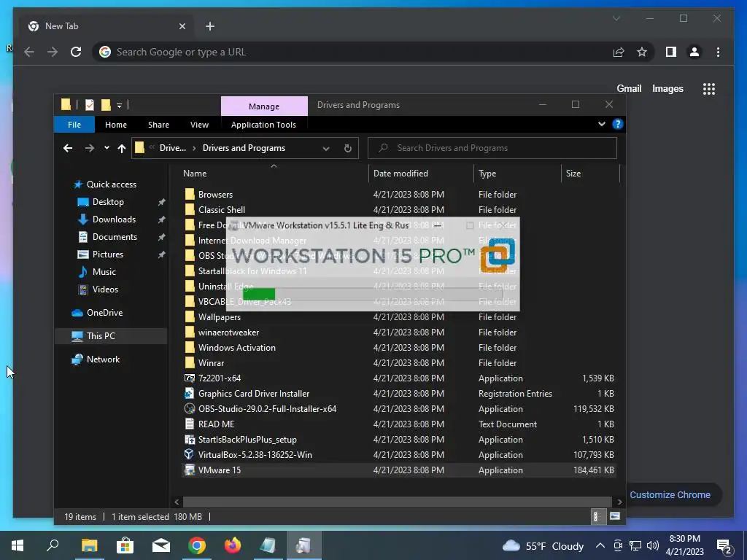
Task: Switch to the Share ribbon tab
Action: pyautogui.click(x=158, y=125)
